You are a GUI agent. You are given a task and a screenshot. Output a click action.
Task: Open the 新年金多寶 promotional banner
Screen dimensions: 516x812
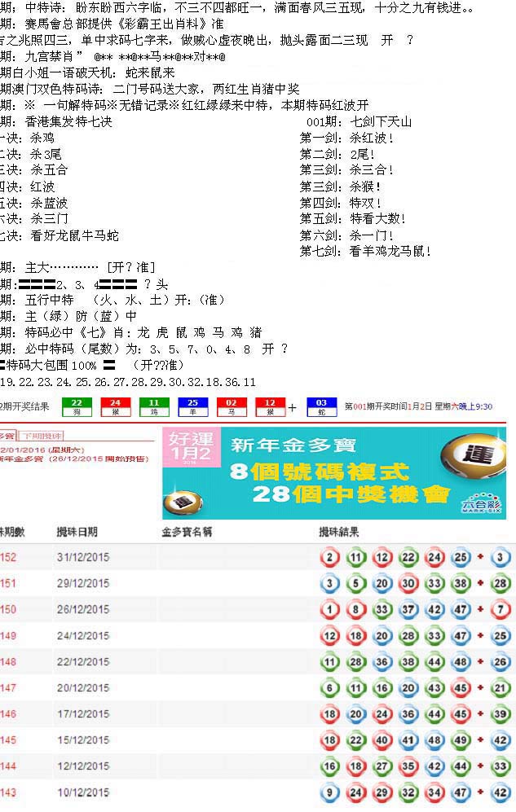334,473
